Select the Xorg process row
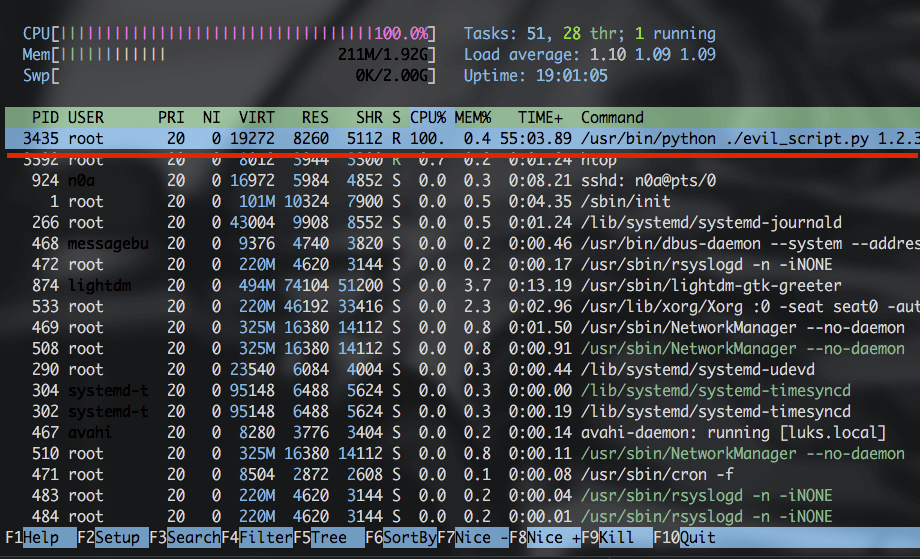 462,306
